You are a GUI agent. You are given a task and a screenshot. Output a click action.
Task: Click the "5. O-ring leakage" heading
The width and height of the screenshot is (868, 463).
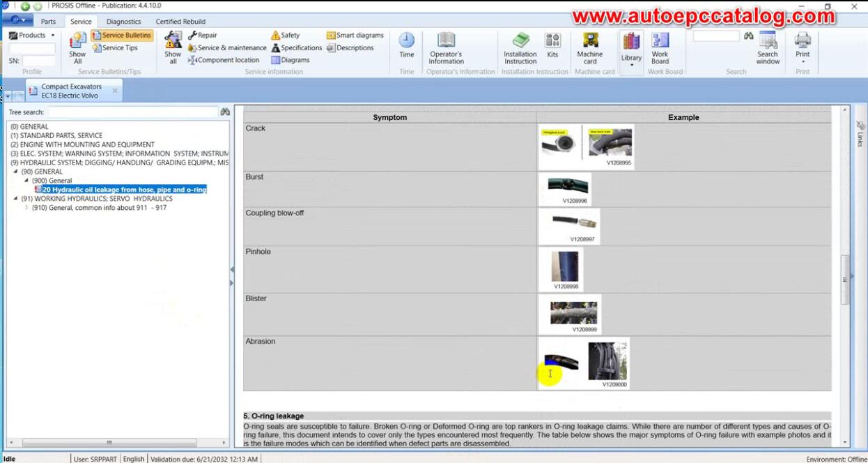pos(273,416)
